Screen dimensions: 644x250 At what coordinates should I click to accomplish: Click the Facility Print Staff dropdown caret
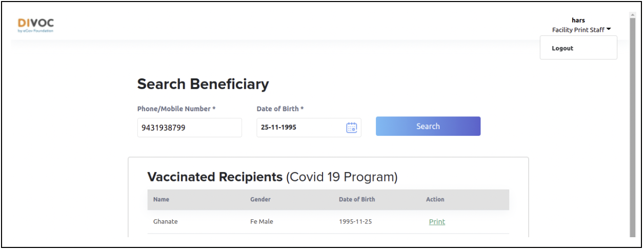coord(609,30)
